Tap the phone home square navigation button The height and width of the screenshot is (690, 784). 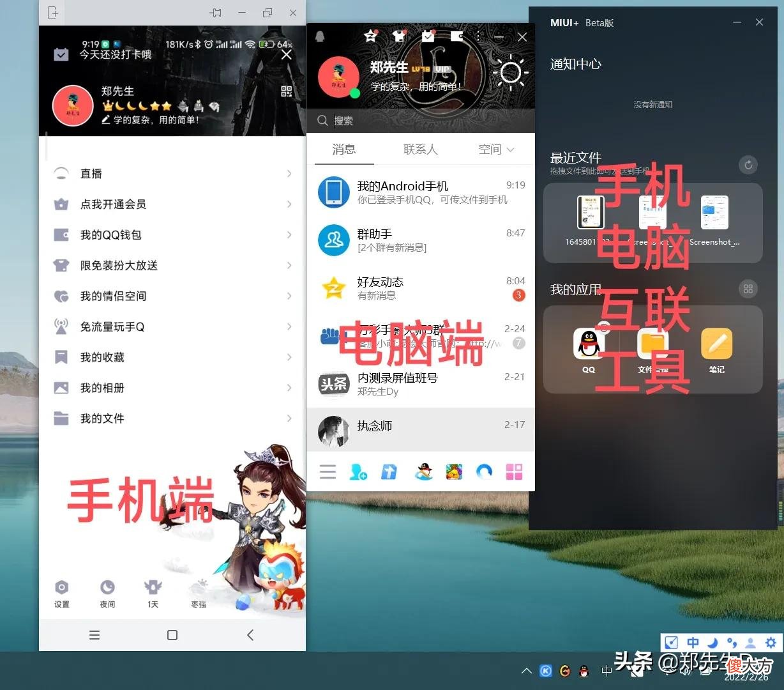(172, 635)
